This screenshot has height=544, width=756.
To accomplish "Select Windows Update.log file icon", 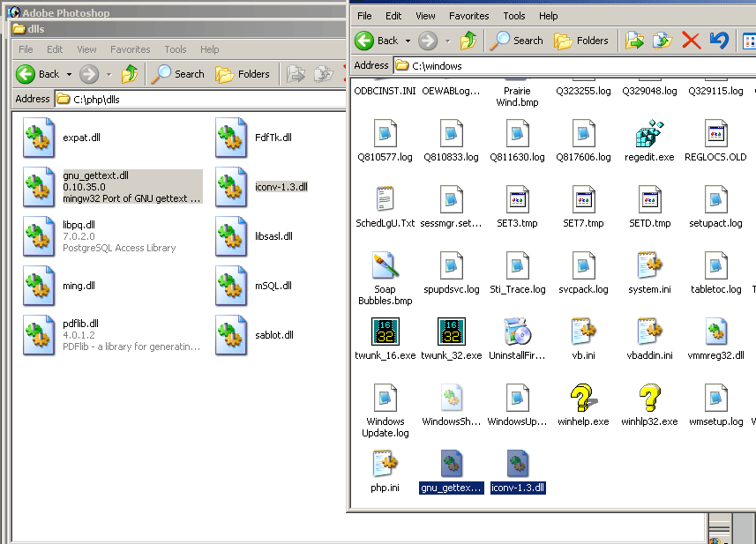I will pos(385,398).
